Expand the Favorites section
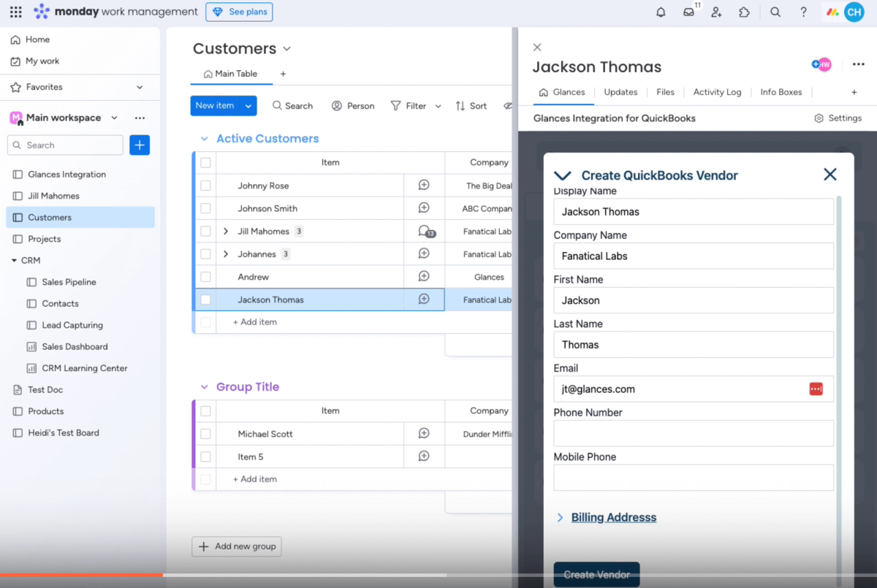The width and height of the screenshot is (877, 588). 140,87
